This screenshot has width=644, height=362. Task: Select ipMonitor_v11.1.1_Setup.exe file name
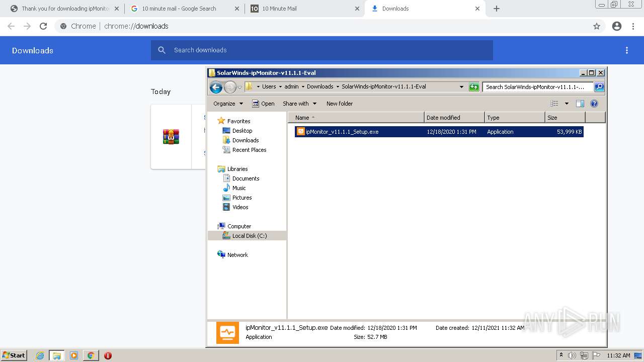[342, 132]
